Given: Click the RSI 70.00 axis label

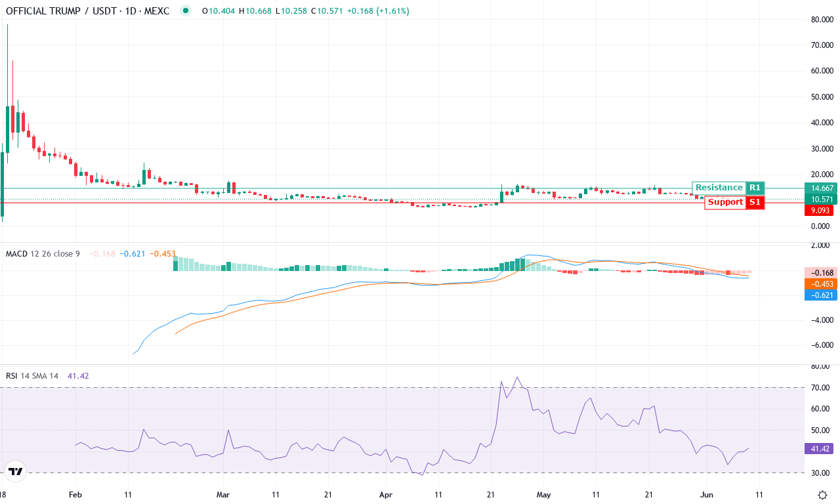Looking at the screenshot, I should coord(821,388).
